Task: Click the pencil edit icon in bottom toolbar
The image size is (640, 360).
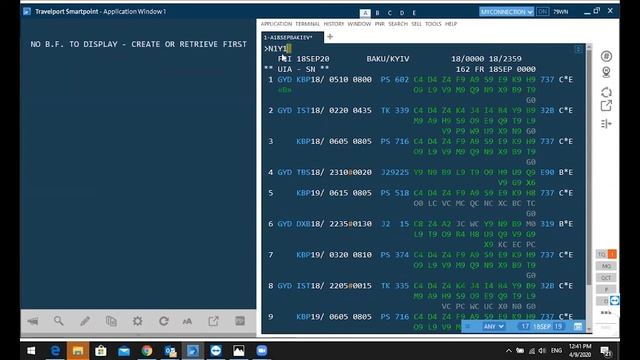Action: coord(85,321)
